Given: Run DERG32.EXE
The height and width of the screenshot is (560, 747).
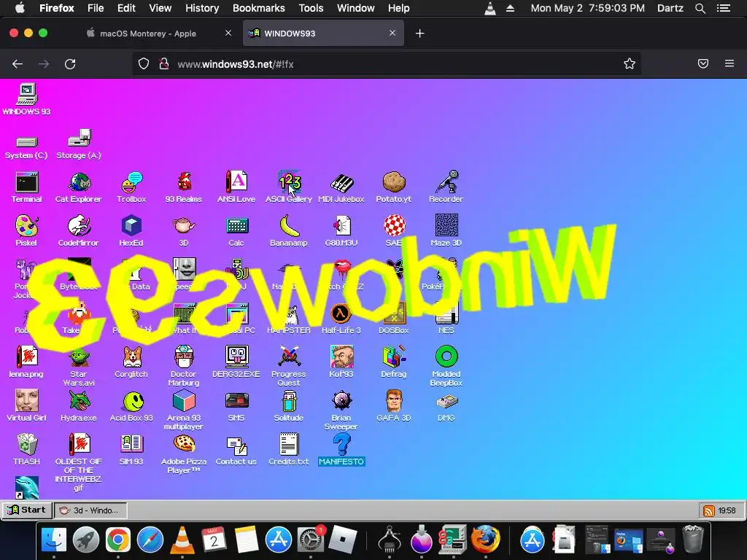Looking at the screenshot, I should tap(236, 362).
